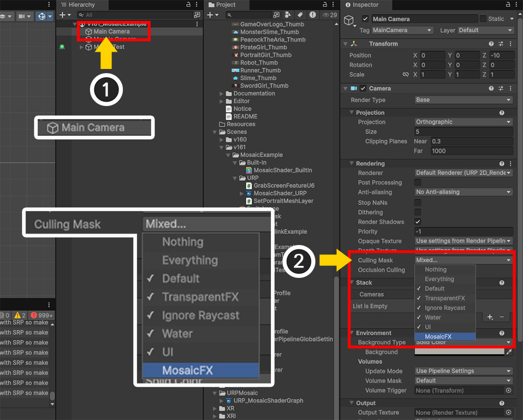
Task: Open help reference for the Transform component
Action: pyautogui.click(x=491, y=44)
